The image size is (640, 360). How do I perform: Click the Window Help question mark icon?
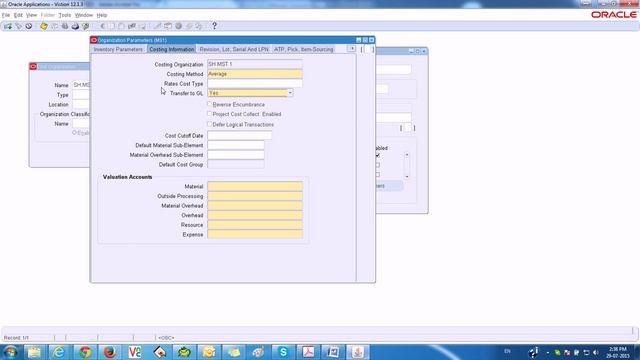pyautogui.click(x=214, y=26)
